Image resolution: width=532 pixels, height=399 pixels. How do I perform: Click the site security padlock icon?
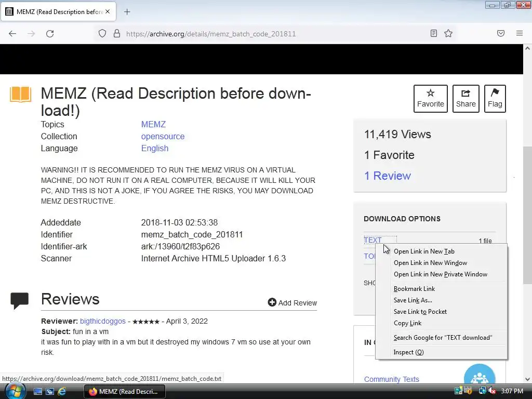coord(117,34)
